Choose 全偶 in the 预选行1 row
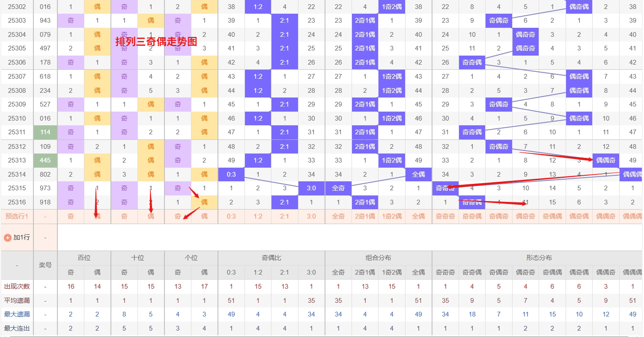Image resolution: width=644 pixels, height=337 pixels. click(x=418, y=216)
